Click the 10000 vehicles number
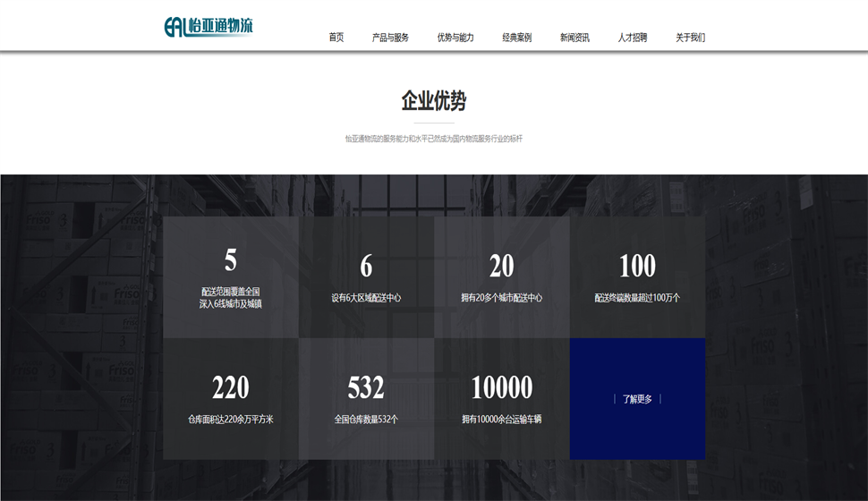 pos(501,387)
